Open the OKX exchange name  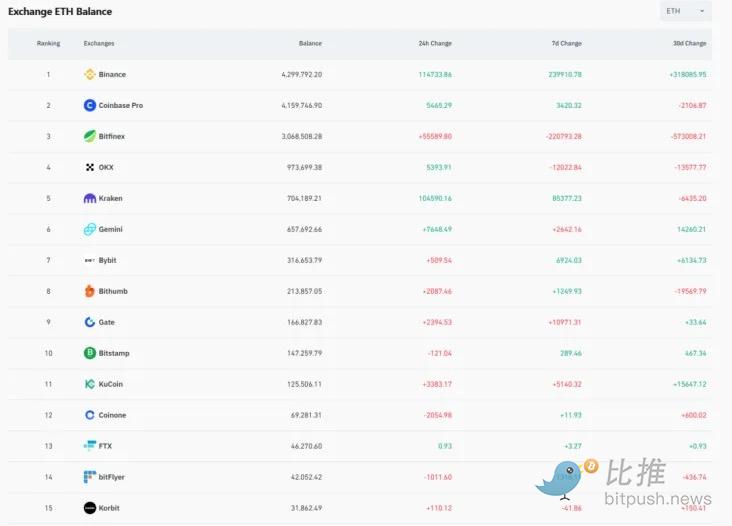(x=106, y=167)
